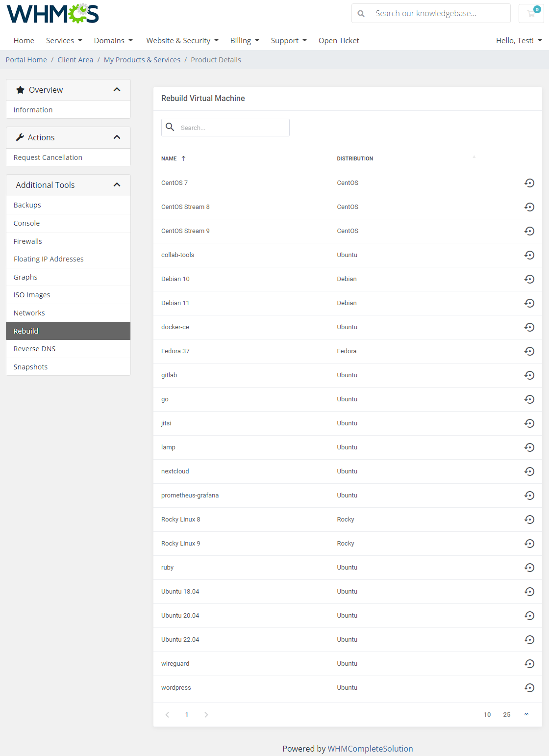This screenshot has width=549, height=756.
Task: Click the rebuild icon for CentOS Stream 9
Action: [529, 231]
